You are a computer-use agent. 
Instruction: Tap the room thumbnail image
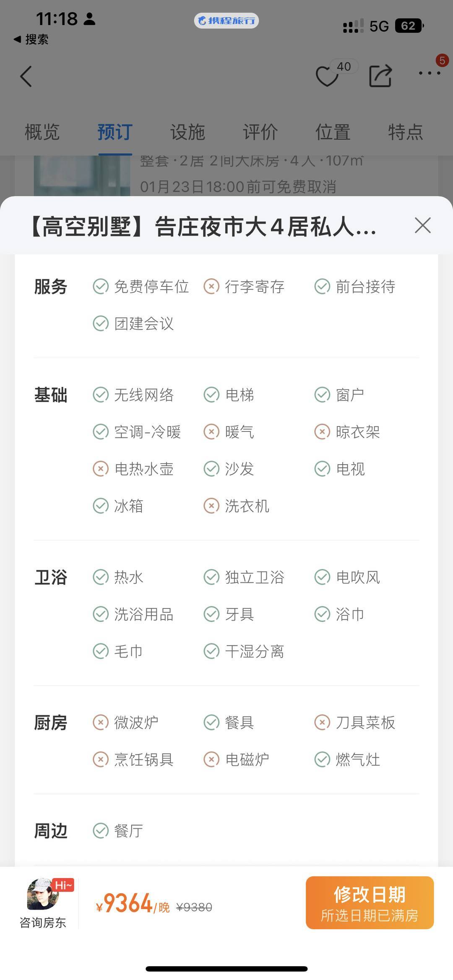(x=82, y=175)
